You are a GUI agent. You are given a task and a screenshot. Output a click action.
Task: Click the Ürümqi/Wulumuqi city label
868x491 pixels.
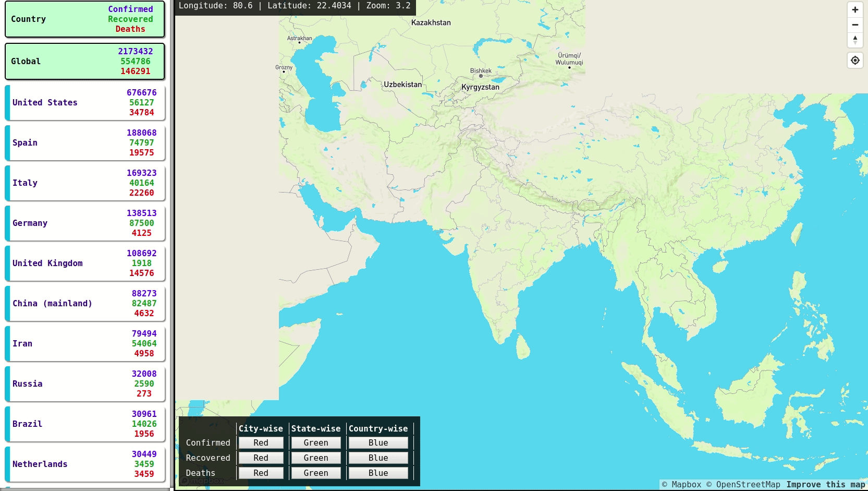click(569, 59)
